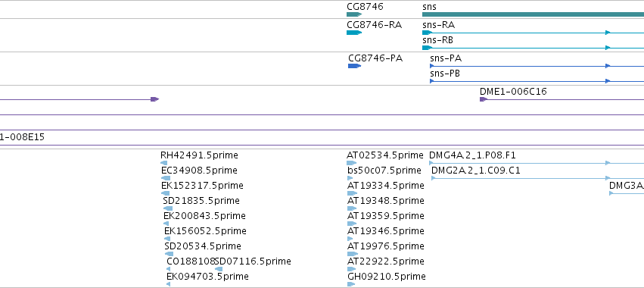This screenshot has height=288, width=644.
Task: Click the GH09210.5prime EST arrow
Action: 352,284
